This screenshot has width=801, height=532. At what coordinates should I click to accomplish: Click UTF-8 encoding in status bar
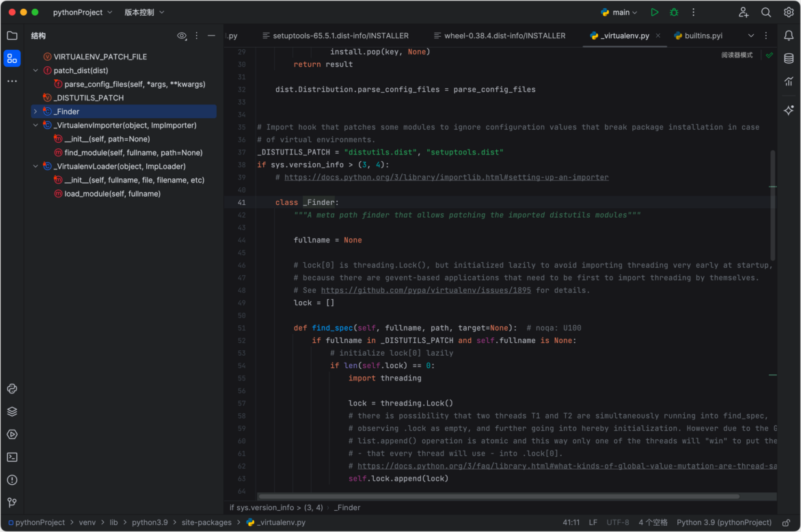pyautogui.click(x=617, y=522)
